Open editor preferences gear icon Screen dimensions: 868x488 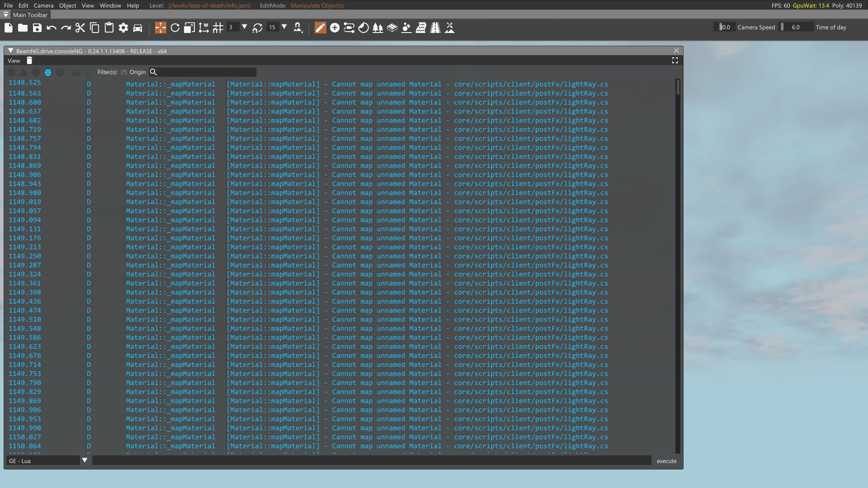click(123, 28)
